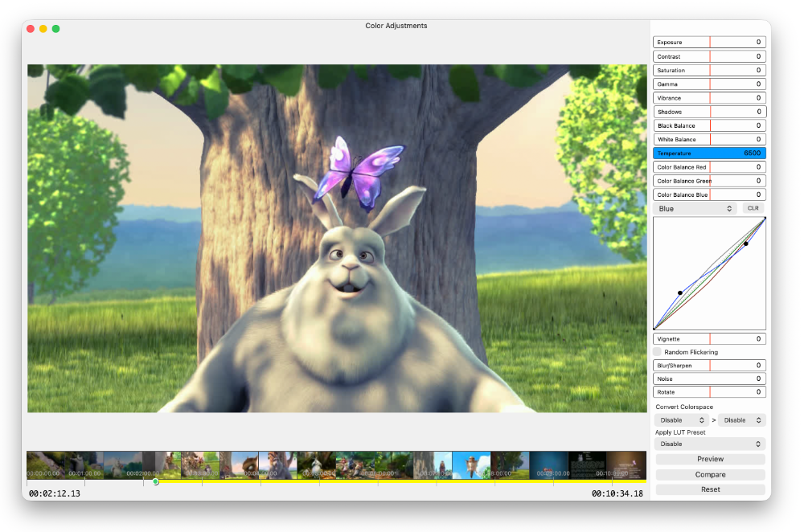Adjust the Contrast slider

(x=709, y=56)
